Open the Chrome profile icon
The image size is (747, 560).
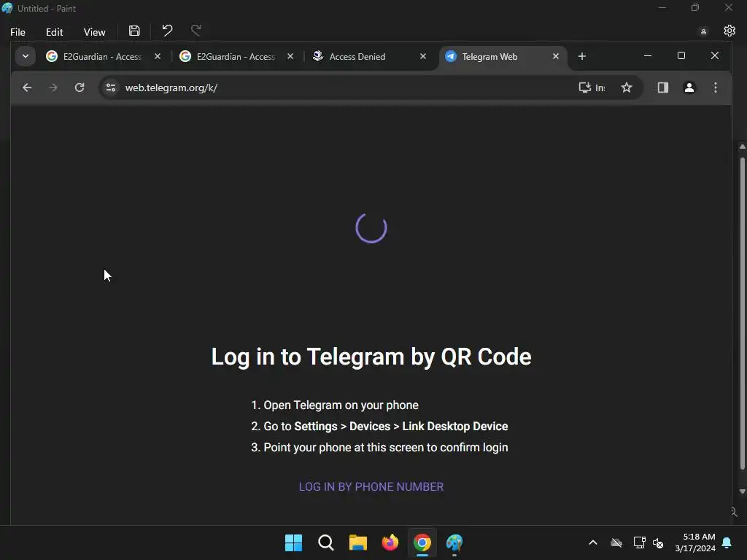pos(689,87)
